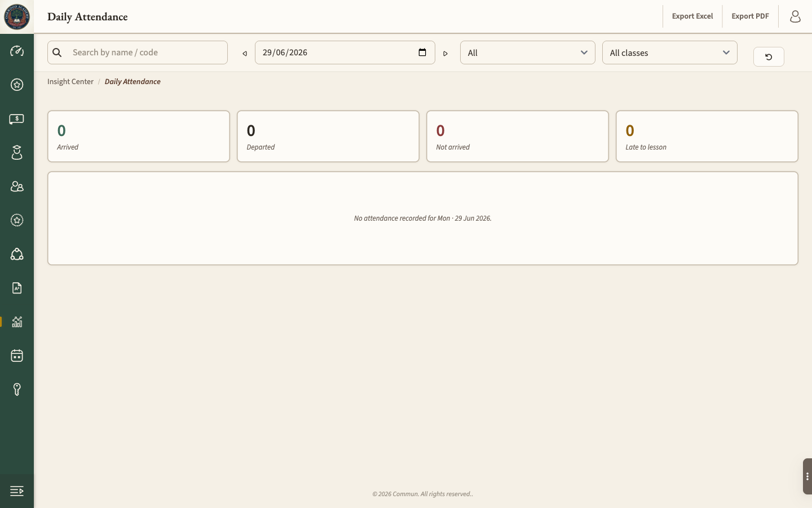The height and width of the screenshot is (508, 812).
Task: Open the analytics chart sidebar icon
Action: 17,322
